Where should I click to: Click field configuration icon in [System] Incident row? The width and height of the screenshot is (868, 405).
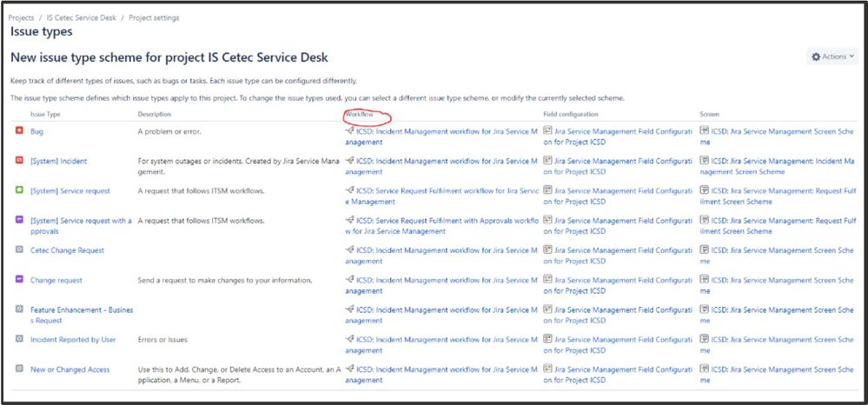tap(547, 160)
